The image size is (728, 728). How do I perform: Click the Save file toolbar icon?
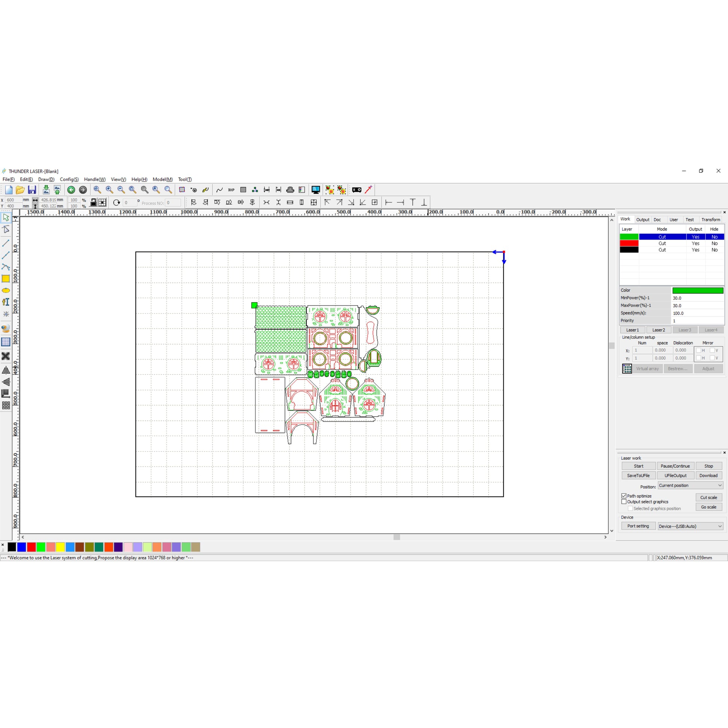pos(32,190)
